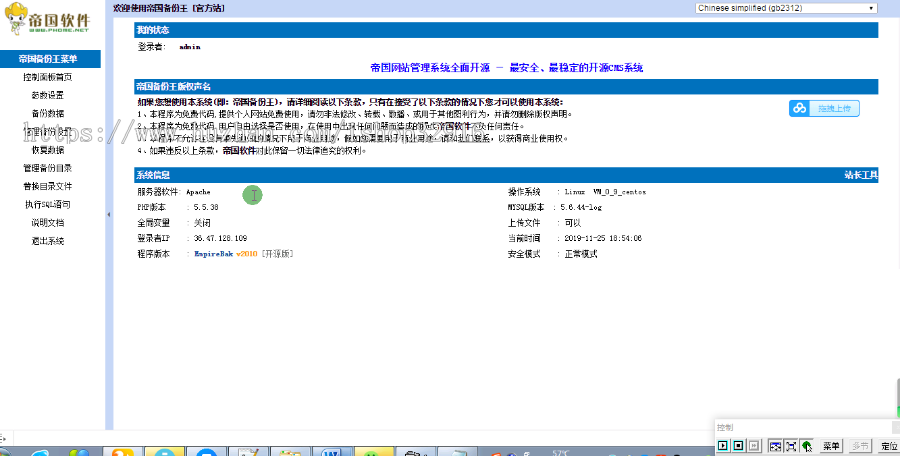The width and height of the screenshot is (900, 456).
Task: Open the Chinese simplified (gb2312) language dropdown
Action: (x=786, y=8)
